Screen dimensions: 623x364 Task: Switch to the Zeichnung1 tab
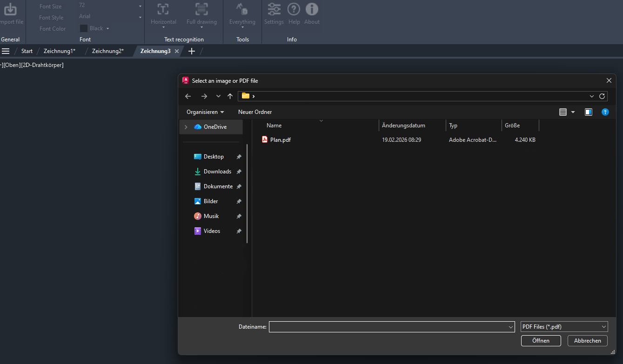pyautogui.click(x=60, y=51)
